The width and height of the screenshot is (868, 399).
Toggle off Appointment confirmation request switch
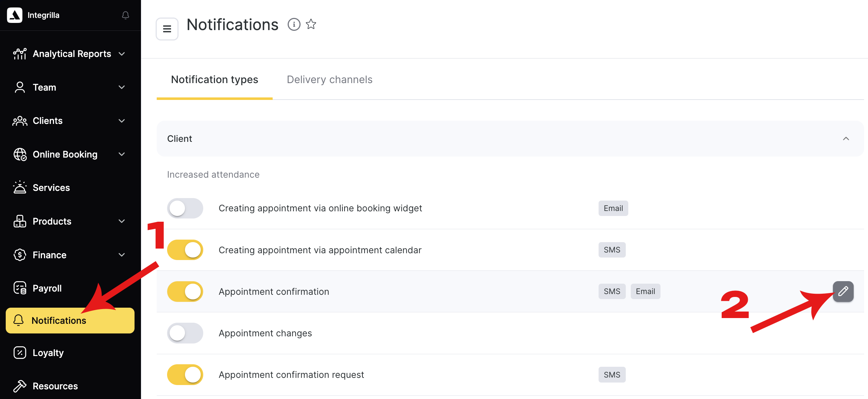(185, 375)
